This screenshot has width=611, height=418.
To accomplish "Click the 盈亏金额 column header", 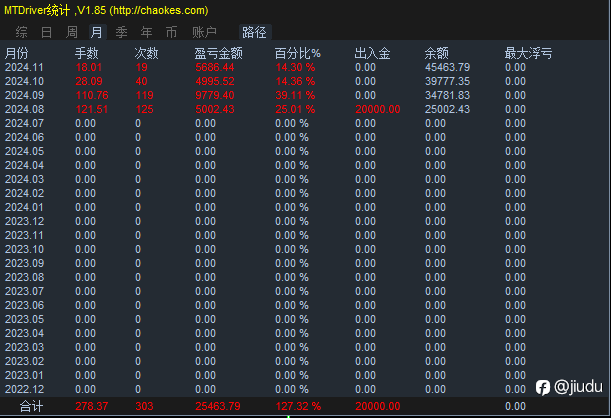I will point(219,53).
